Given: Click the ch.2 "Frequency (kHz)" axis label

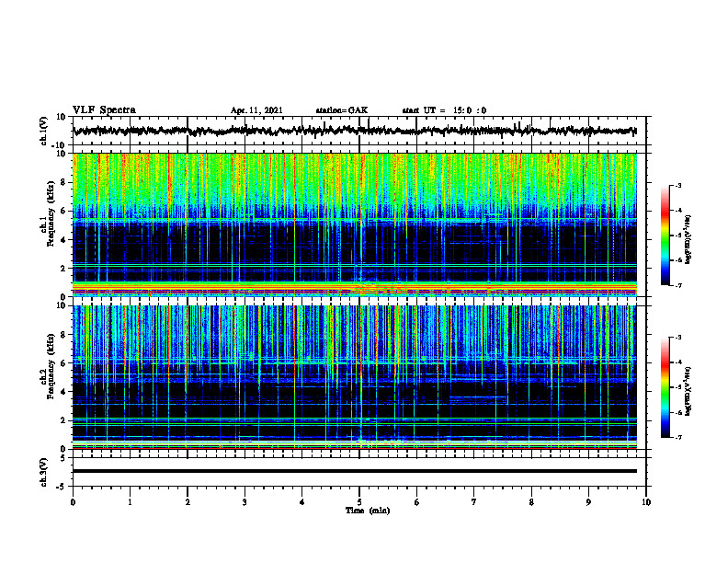Looking at the screenshot, I should click(51, 366).
